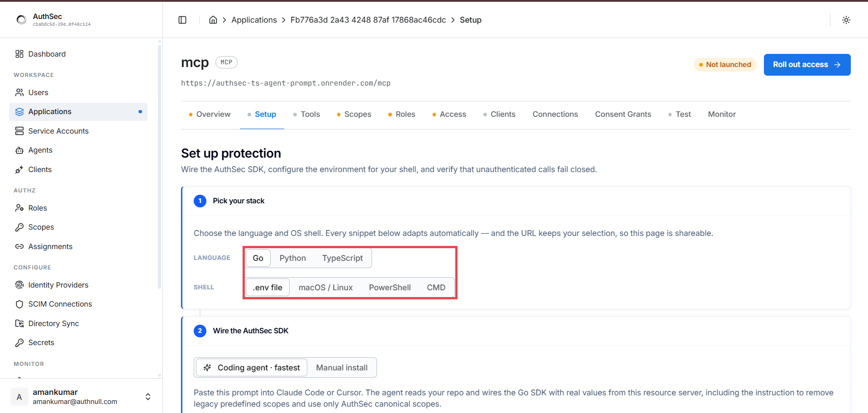Image resolution: width=868 pixels, height=413 pixels.
Task: Click the sparkle icon on Coding agent
Action: click(207, 368)
